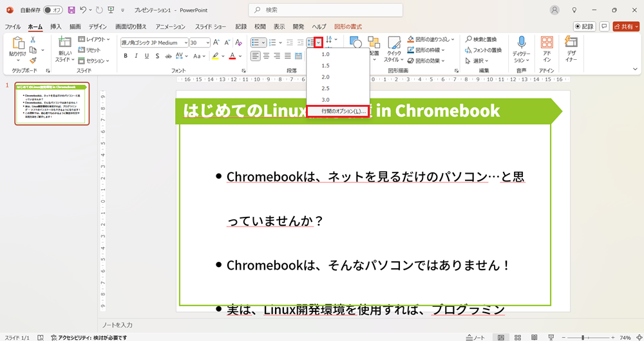Image resolution: width=644 pixels, height=341 pixels.
Task: Start slide show from status bar icon
Action: point(551,337)
